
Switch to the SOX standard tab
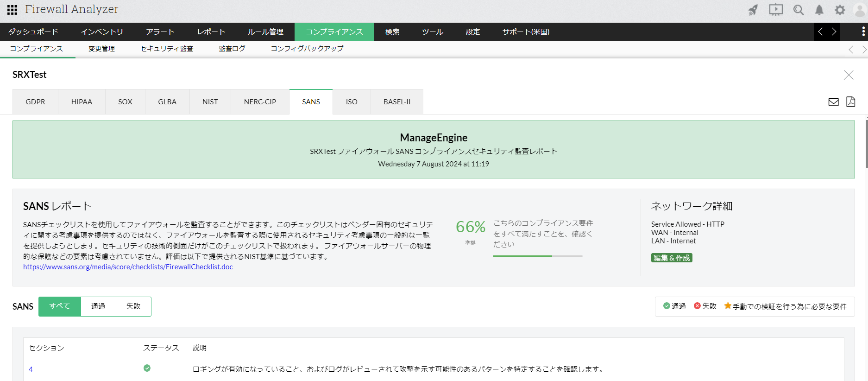tap(125, 102)
